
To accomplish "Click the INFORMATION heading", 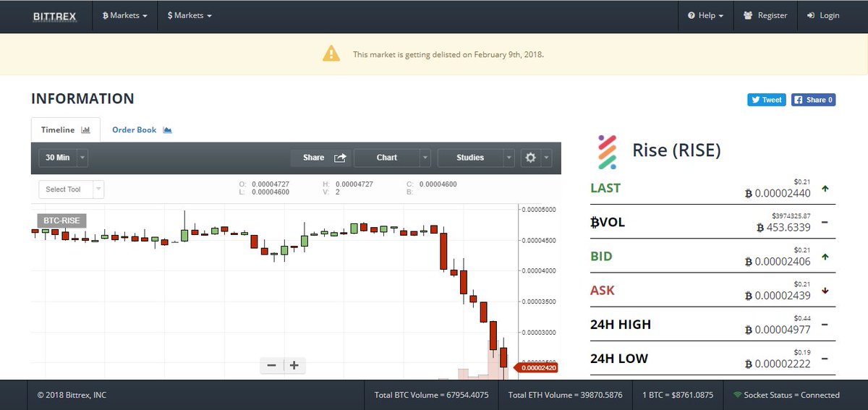I will 82,99.
